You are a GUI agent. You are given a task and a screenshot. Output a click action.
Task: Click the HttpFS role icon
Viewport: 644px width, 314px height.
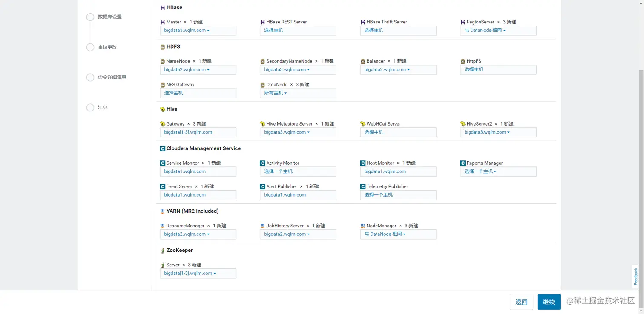(463, 61)
